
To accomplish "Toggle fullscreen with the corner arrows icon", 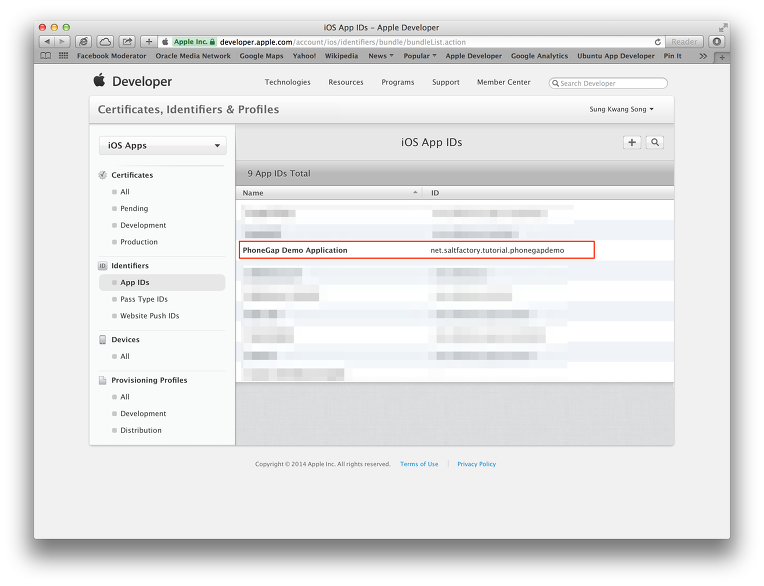I will click(x=723, y=28).
